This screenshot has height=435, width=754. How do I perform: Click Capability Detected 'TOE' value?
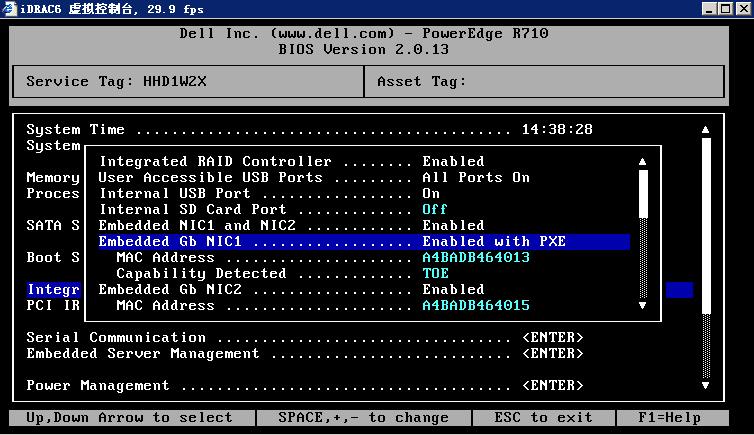coord(436,273)
